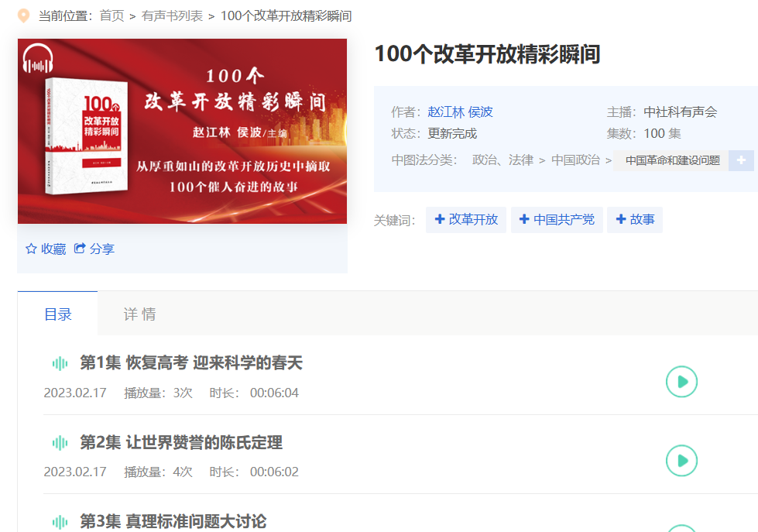Screen dimensions: 758x532
Task: Click the 更新完成 status text
Action: pos(452,133)
